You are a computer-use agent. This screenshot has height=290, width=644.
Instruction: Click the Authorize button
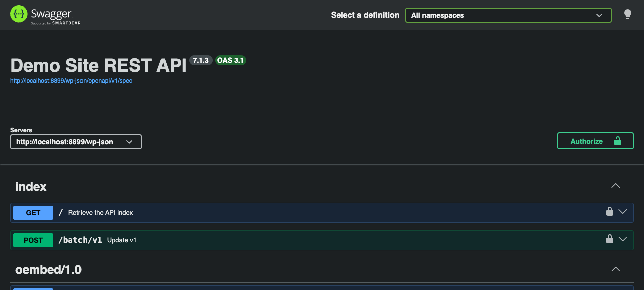pyautogui.click(x=595, y=141)
